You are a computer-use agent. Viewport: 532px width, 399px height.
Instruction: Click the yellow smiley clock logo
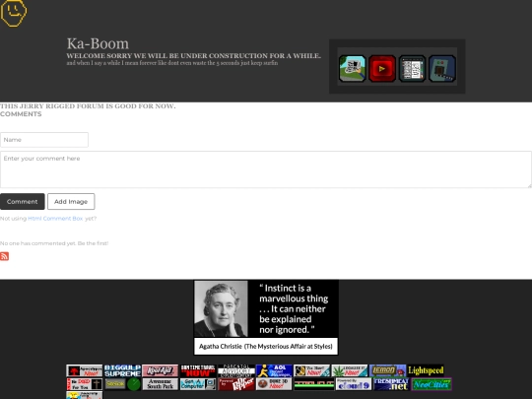coord(14,13)
